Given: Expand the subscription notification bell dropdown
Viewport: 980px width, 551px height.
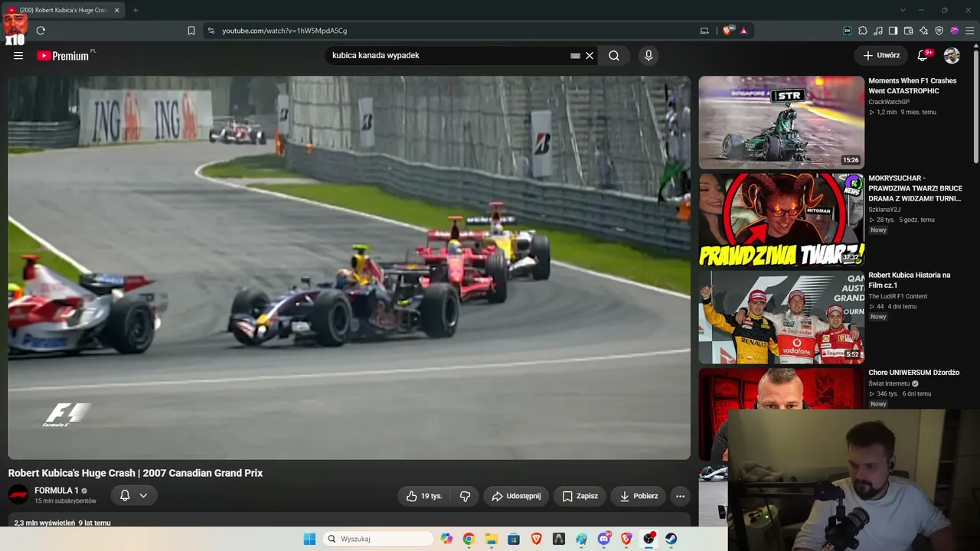Looking at the screenshot, I should [x=133, y=495].
